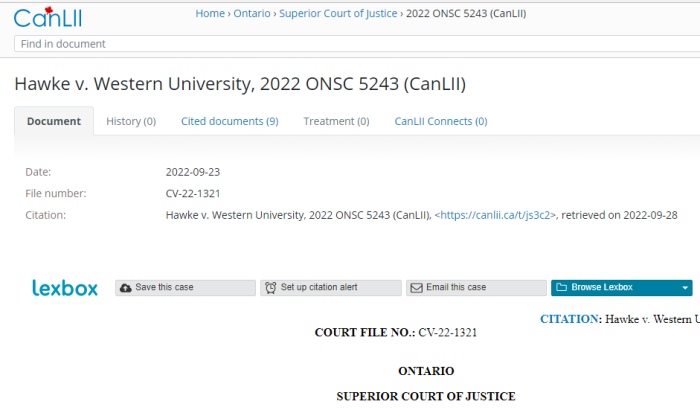Click Set up citation alert button
This screenshot has height=413, width=700.
331,288
